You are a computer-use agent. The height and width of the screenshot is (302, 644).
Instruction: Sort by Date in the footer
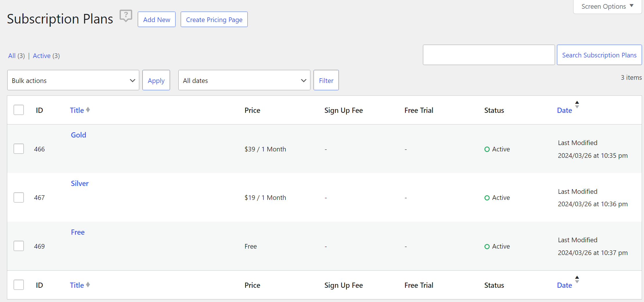pos(565,285)
